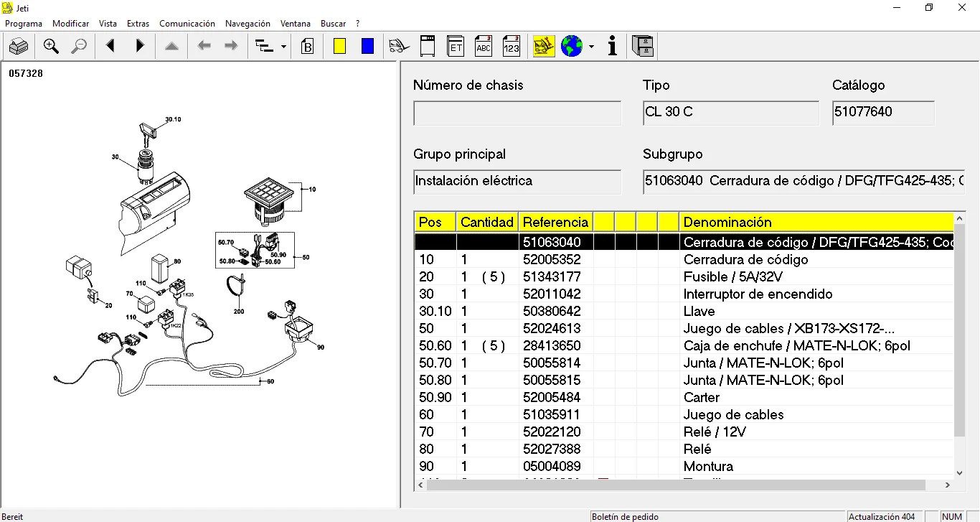Click the Referencia column header

[556, 222]
